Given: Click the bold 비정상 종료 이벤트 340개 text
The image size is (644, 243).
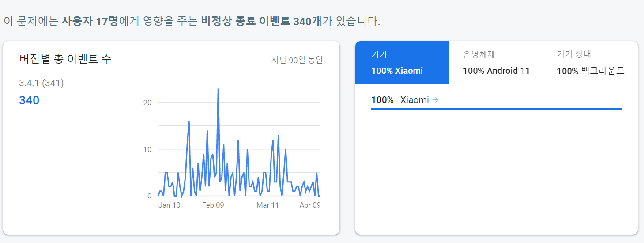Looking at the screenshot, I should pyautogui.click(x=261, y=21).
